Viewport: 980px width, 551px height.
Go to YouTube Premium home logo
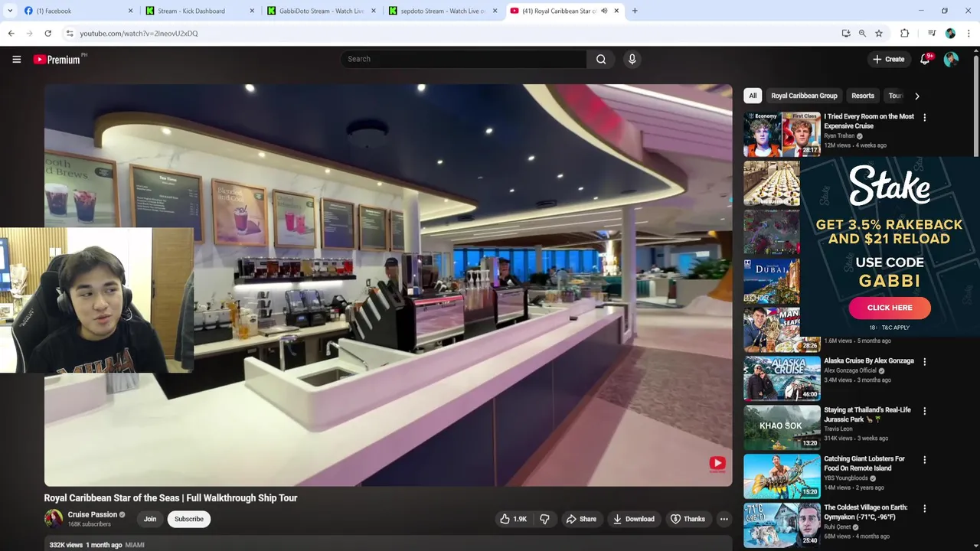click(57, 59)
